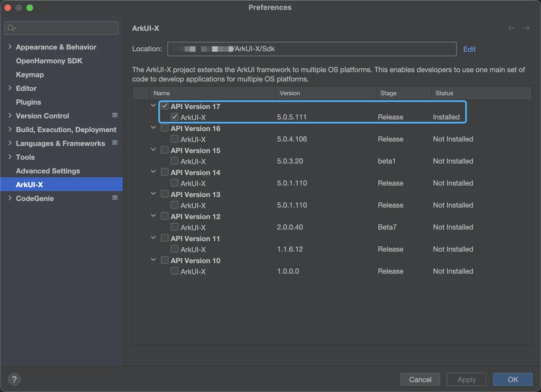Click the project-level icon beside Version Control
The width and height of the screenshot is (541, 392).
(x=115, y=115)
